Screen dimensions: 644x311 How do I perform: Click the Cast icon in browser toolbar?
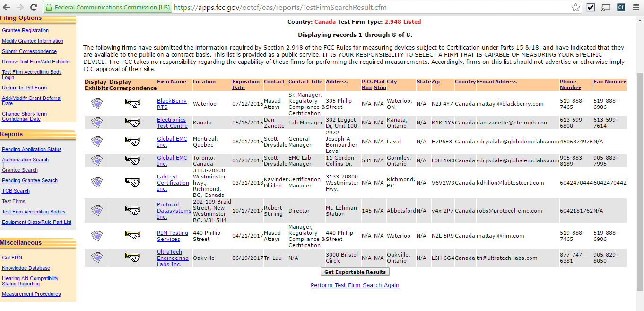point(606,8)
